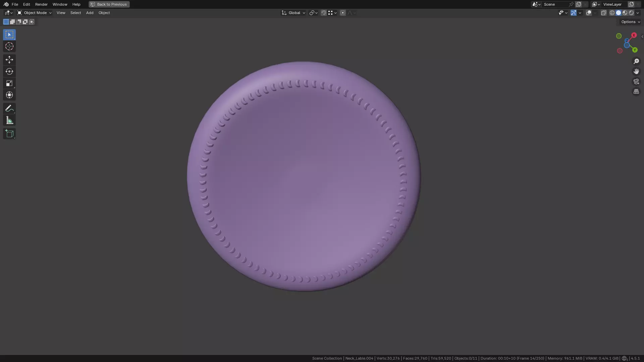This screenshot has height=362, width=644.
Task: Activate the Scale tool
Action: pyautogui.click(x=9, y=83)
